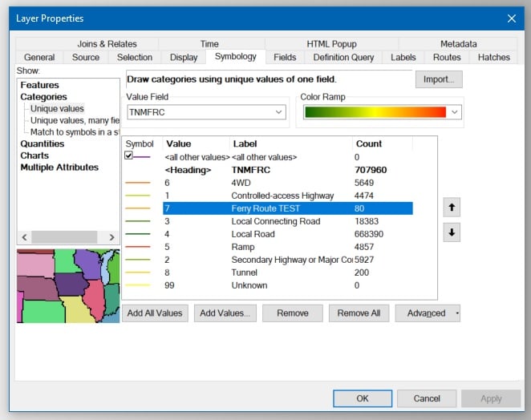Click the 4WD orange line symbol
531x420 pixels.
pyautogui.click(x=137, y=183)
